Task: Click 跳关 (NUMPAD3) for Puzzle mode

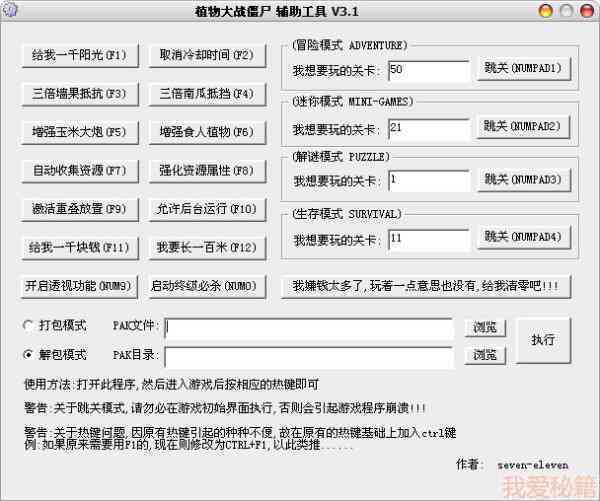Action: [524, 180]
